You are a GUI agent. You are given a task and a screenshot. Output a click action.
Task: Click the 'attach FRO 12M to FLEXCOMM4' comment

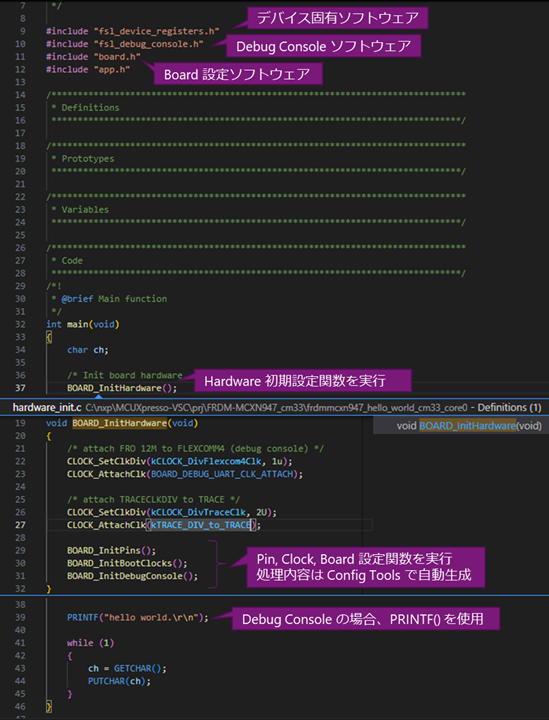click(196, 449)
